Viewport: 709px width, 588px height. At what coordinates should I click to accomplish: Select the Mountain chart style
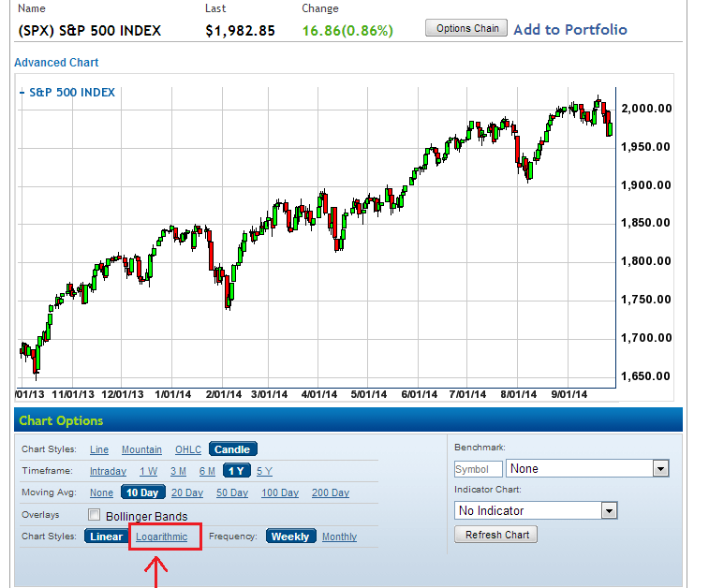(x=141, y=449)
